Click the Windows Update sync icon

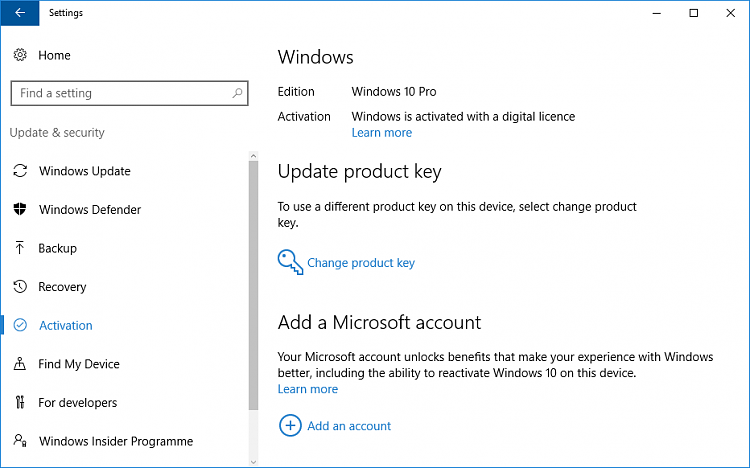pyautogui.click(x=20, y=171)
